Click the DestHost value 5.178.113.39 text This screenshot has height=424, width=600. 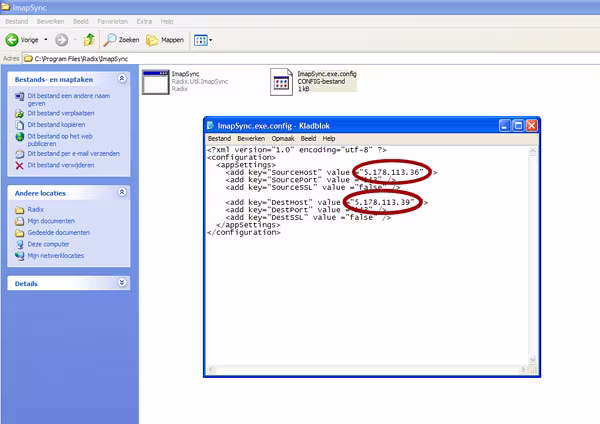[382, 202]
